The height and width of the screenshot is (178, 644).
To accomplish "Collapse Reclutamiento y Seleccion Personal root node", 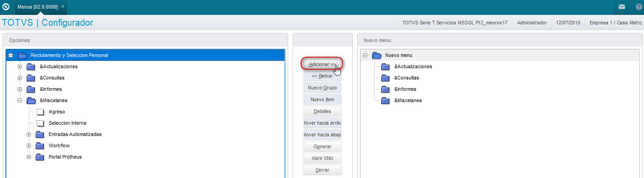I will [x=10, y=56].
